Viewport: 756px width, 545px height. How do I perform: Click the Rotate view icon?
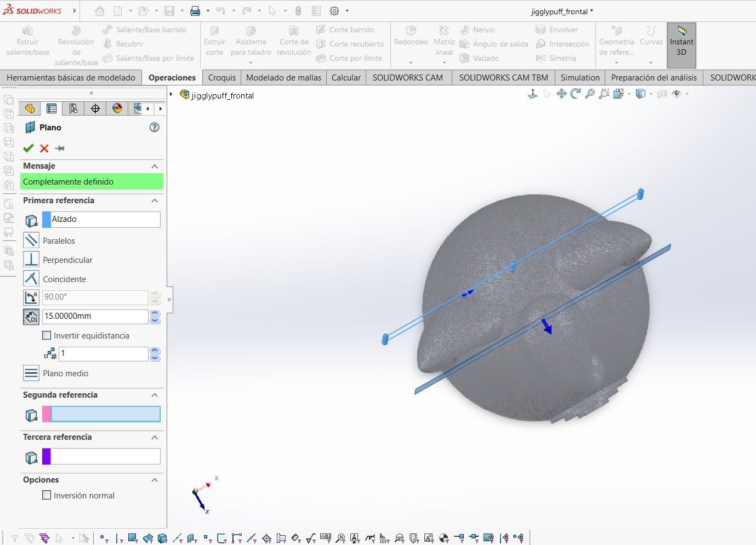point(575,94)
